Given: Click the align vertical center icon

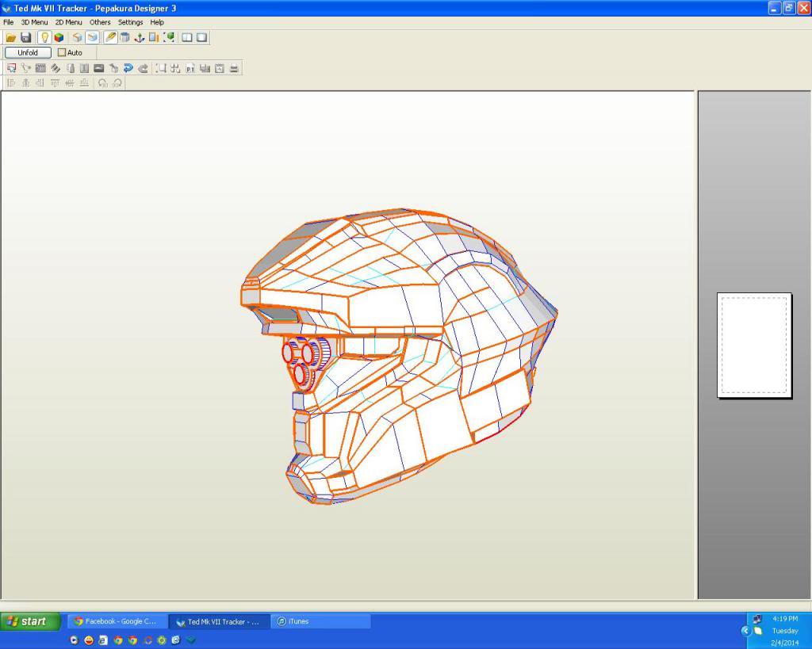Looking at the screenshot, I should [70, 82].
